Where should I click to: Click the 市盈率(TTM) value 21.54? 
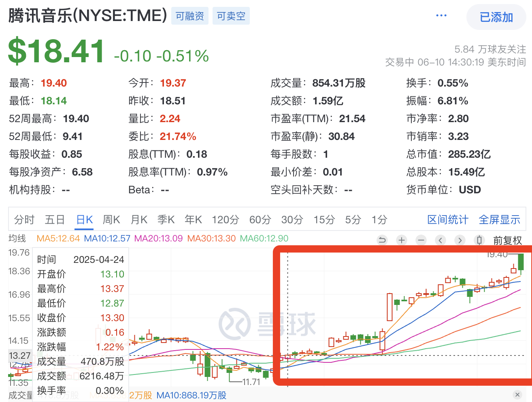pyautogui.click(x=352, y=118)
